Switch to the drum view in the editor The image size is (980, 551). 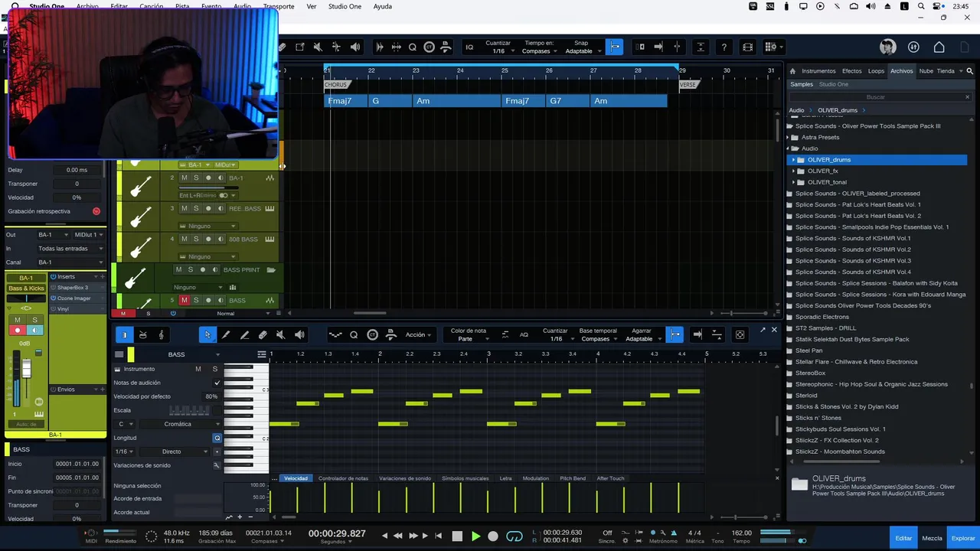pos(142,334)
